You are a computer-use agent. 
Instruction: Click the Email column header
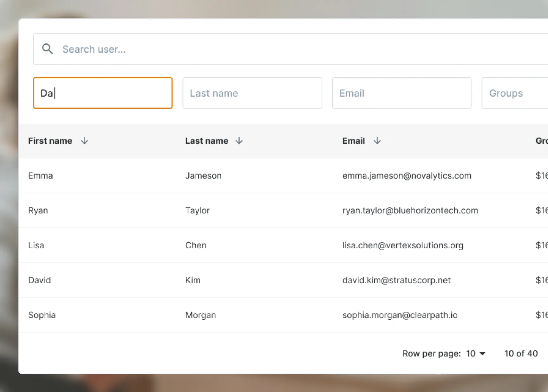tap(353, 141)
